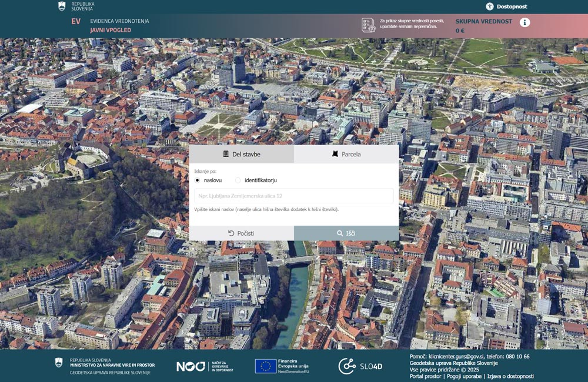
Task: Click the ministry logo in the footer
Action: 59,363
